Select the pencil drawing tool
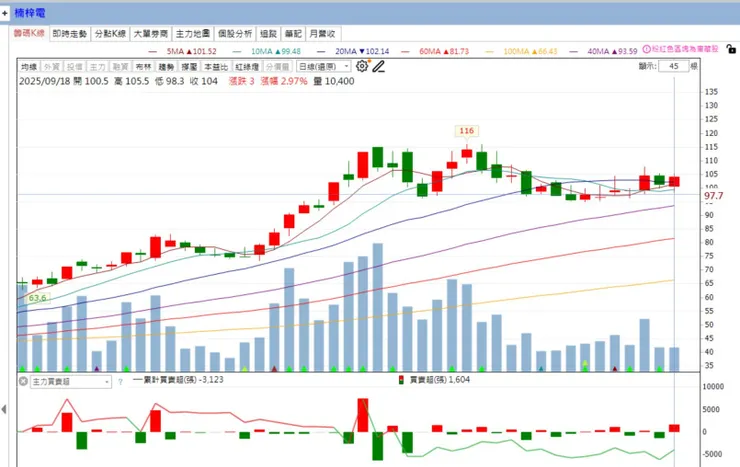Image resolution: width=740 pixels, height=467 pixels. (x=378, y=67)
